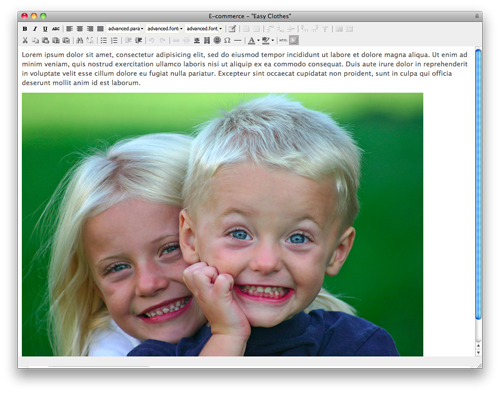
Task: Open the advanced.para format dropdown
Action: tap(125, 29)
